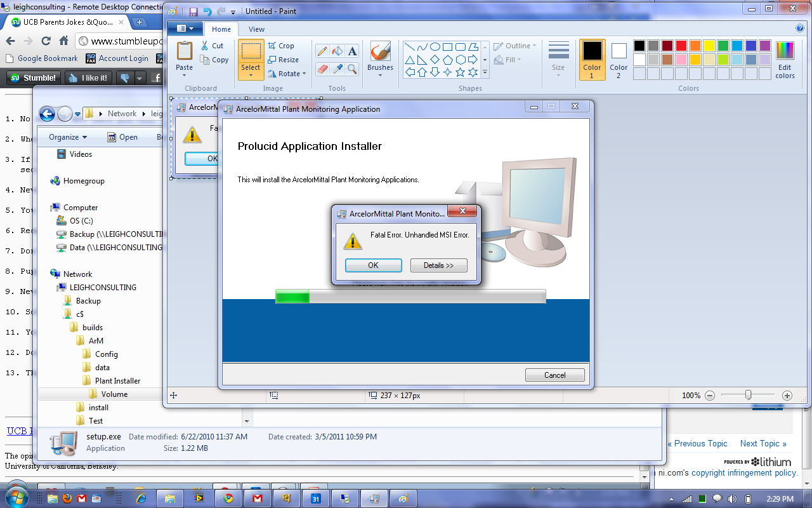
Task: Select the Magnifier tool in Paint
Action: tap(353, 69)
